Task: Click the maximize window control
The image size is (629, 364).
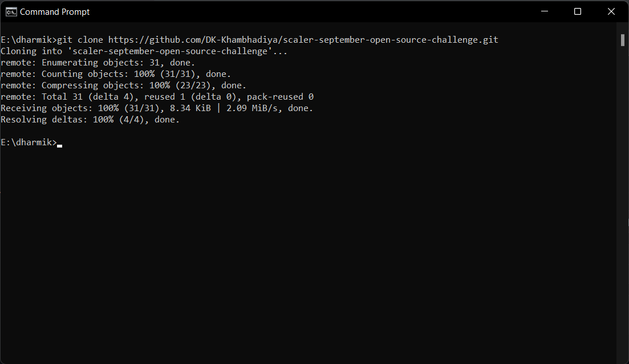Action: coord(578,11)
